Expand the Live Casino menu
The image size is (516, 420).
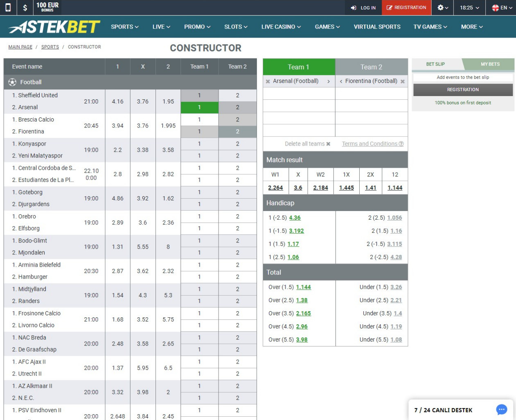pos(281,27)
